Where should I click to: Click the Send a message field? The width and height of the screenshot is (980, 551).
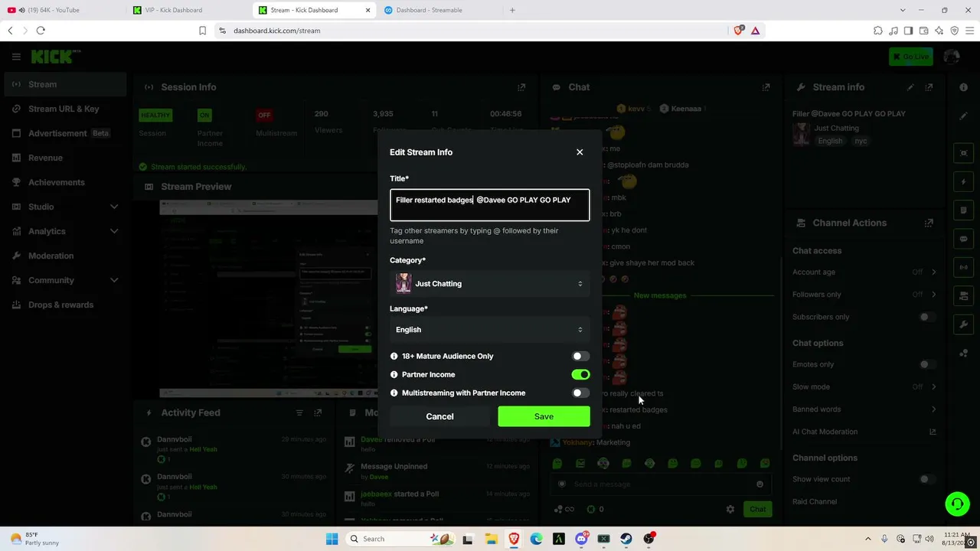[x=661, y=484]
